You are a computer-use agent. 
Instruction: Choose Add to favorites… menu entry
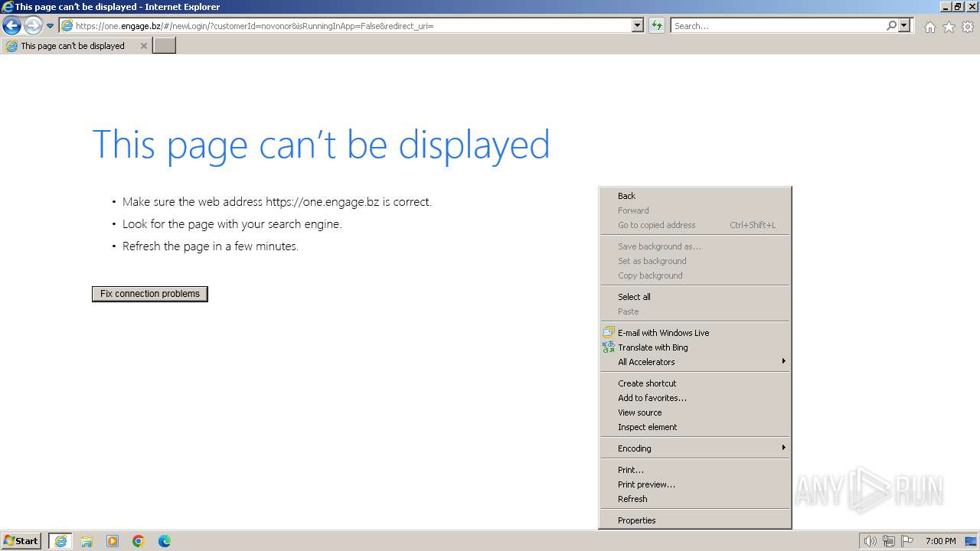[695, 398]
